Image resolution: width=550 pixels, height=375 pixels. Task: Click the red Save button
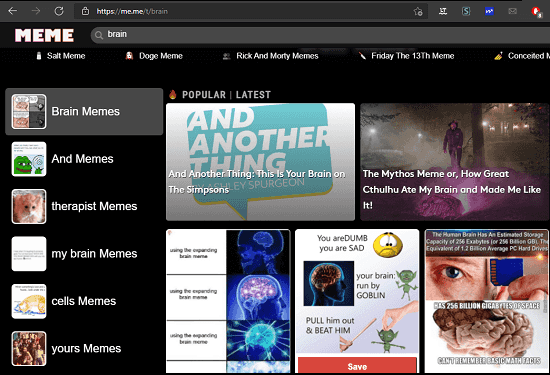[357, 366]
